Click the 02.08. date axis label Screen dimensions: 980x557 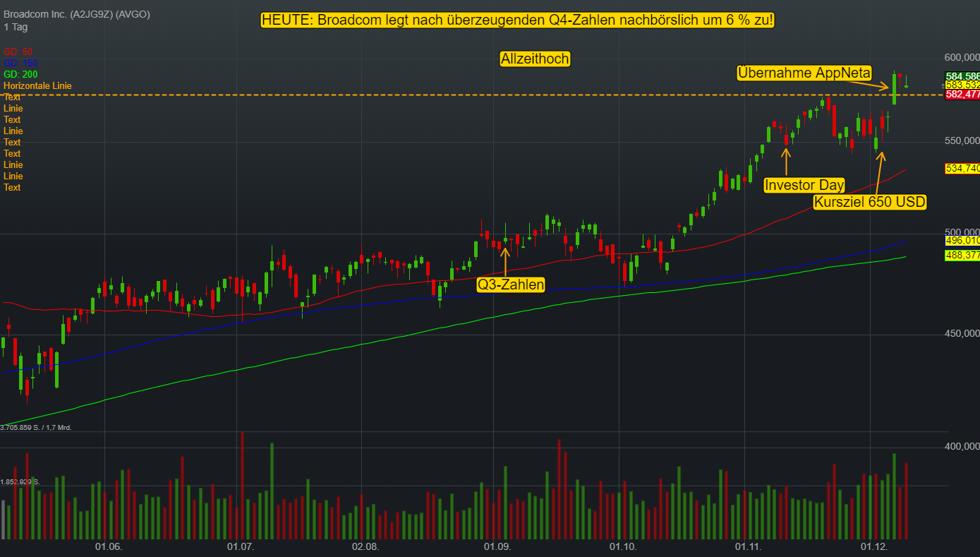(365, 547)
